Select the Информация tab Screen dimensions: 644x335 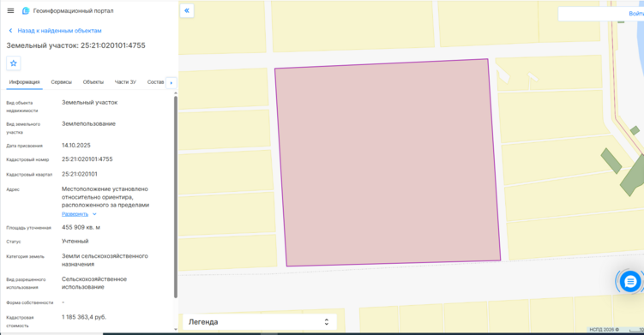tap(24, 82)
